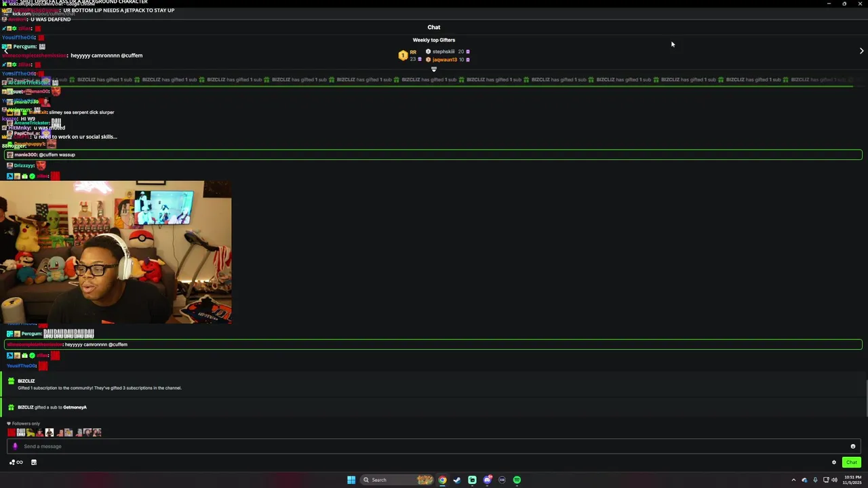Image resolution: width=868 pixels, height=488 pixels.
Task: Select the last quick emote in emote row
Action: point(97,432)
